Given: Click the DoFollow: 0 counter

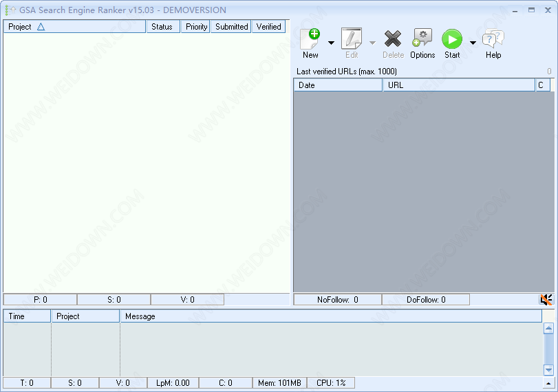Looking at the screenshot, I should click(426, 300).
